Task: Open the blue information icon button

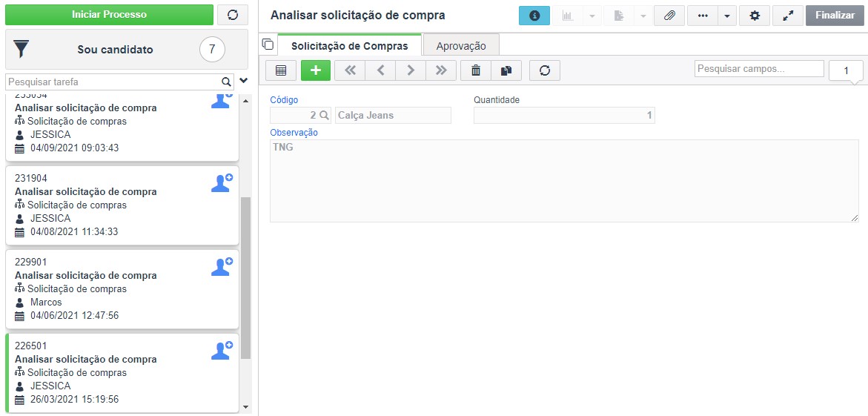Action: click(x=534, y=16)
